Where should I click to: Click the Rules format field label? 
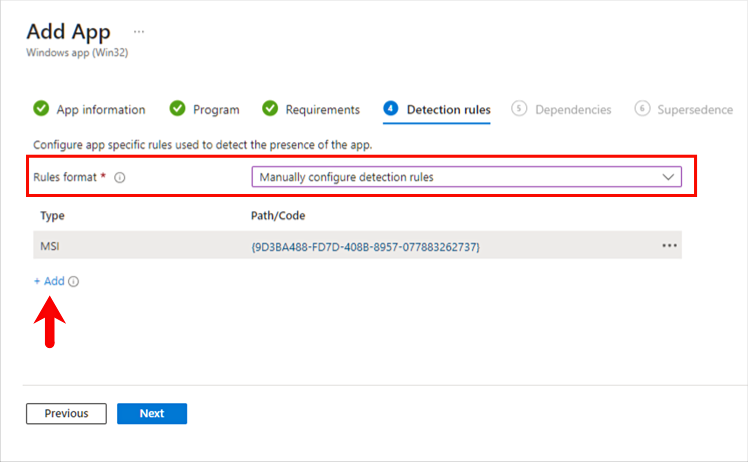coord(65,178)
